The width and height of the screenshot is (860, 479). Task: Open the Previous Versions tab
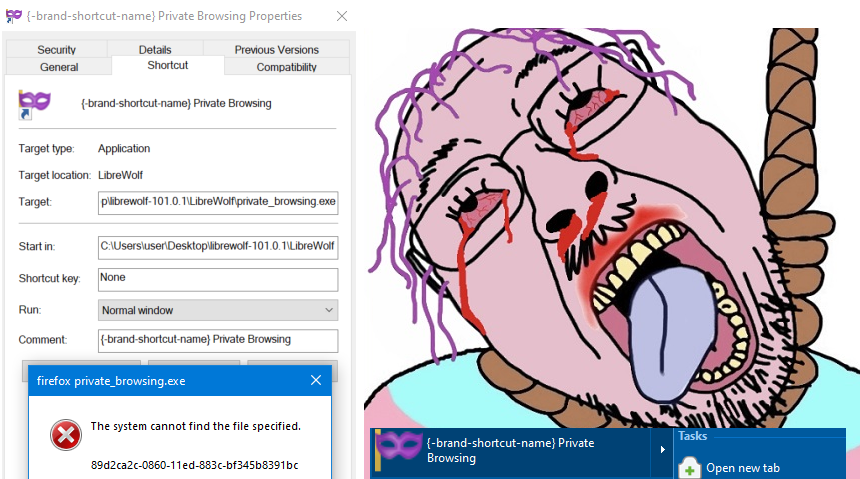pos(276,49)
